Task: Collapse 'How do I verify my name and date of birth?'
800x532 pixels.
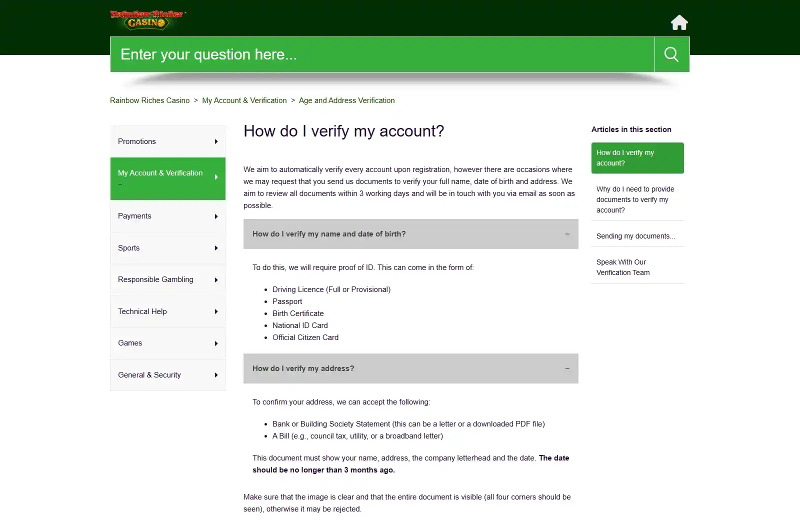Action: pos(411,234)
